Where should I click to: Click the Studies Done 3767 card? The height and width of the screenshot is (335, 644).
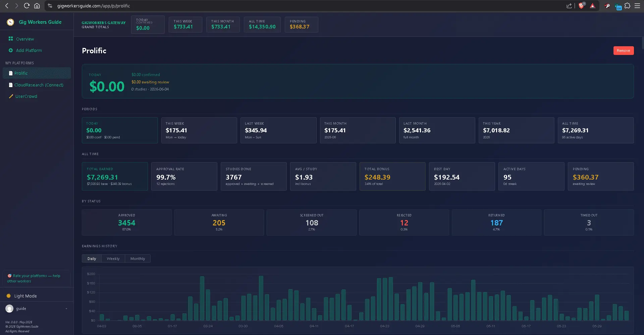254,177
